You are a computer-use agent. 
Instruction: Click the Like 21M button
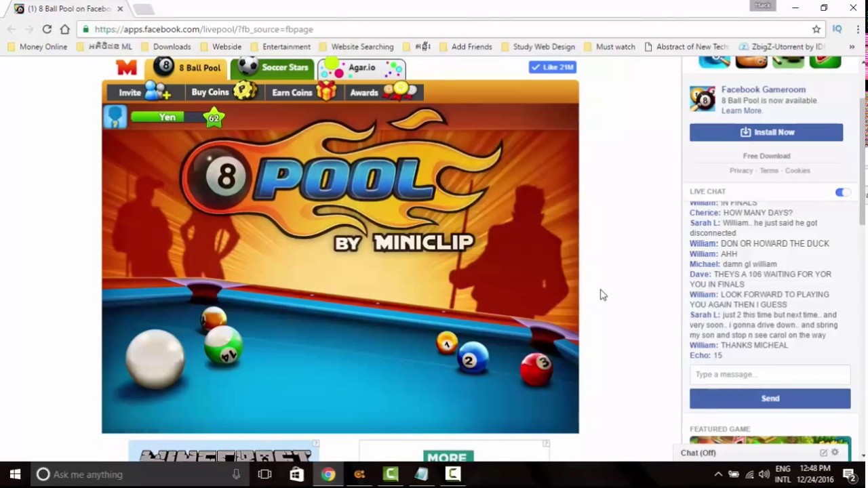[x=553, y=67]
